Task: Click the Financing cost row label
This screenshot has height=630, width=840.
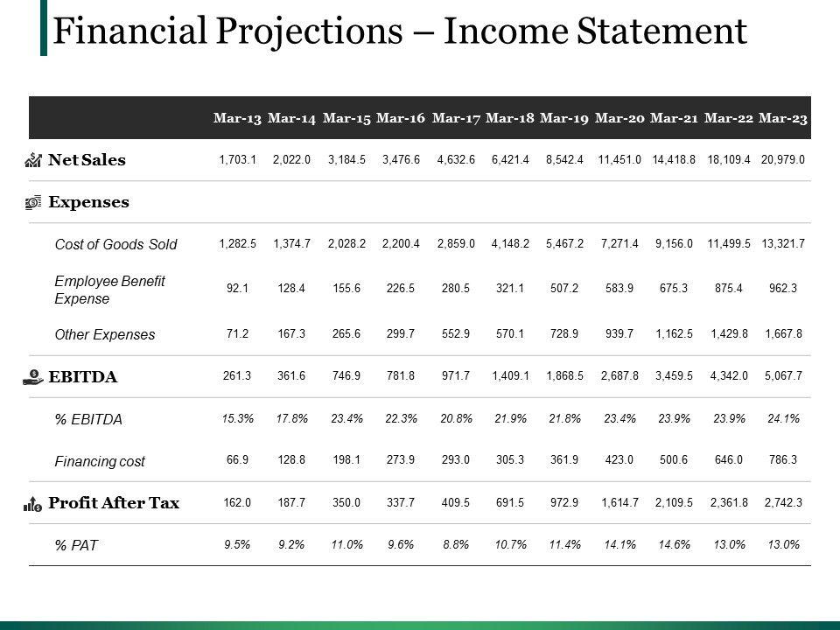Action: point(100,461)
